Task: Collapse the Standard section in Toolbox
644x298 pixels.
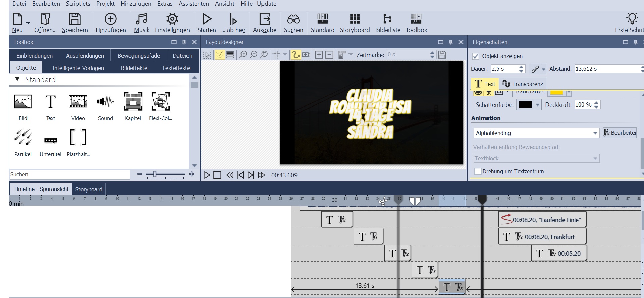Action: (17, 80)
